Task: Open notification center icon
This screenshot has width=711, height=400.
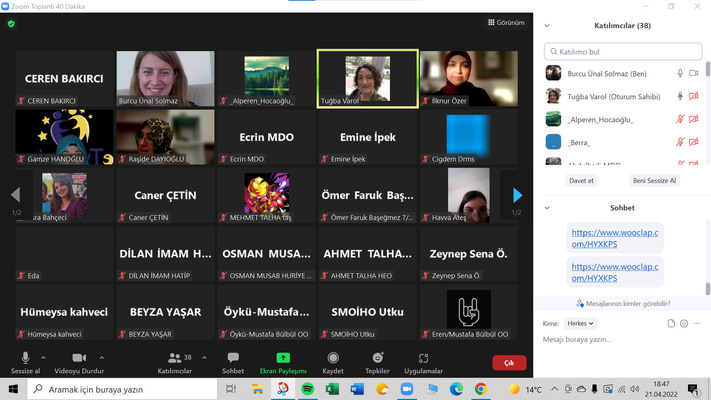Action: click(x=692, y=389)
